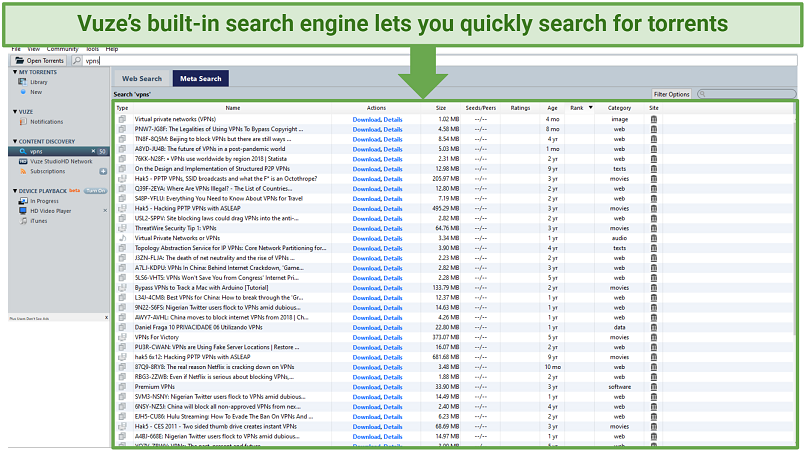This screenshot has width=806, height=451.
Task: Collapse the DEVICE PLAYBACK section
Action: click(x=15, y=191)
